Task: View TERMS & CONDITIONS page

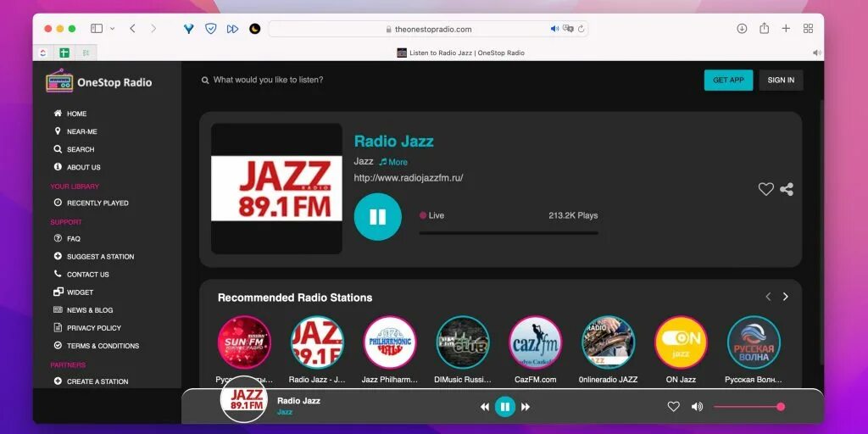Action: tap(97, 346)
